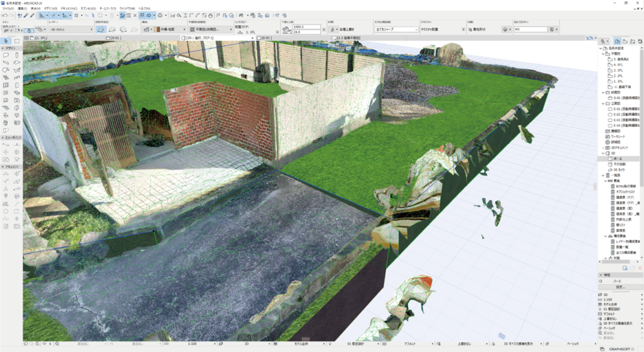Click the Undo arrow icon
The height and width of the screenshot is (352, 644).
4,15
